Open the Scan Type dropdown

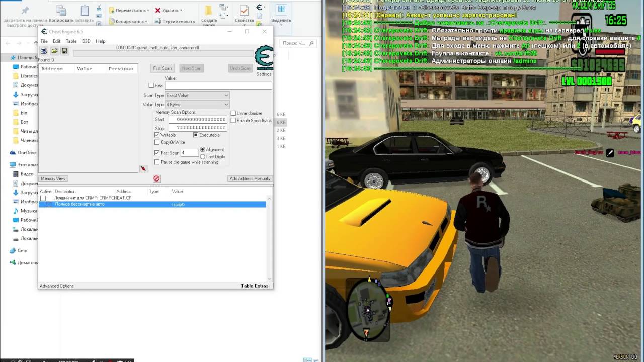(197, 95)
